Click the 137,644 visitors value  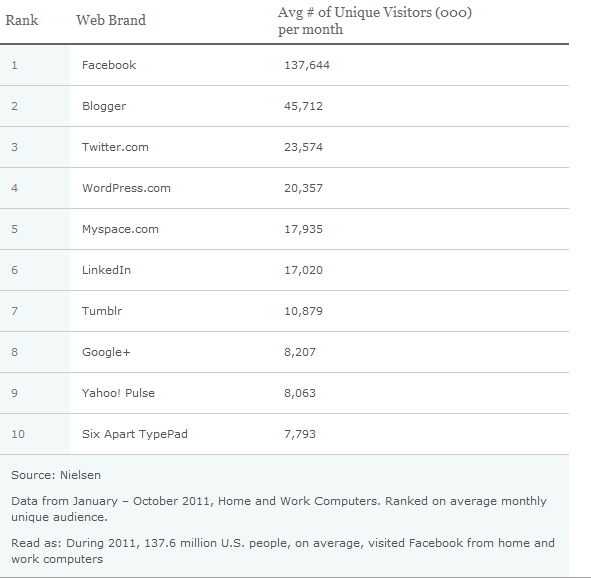click(307, 65)
